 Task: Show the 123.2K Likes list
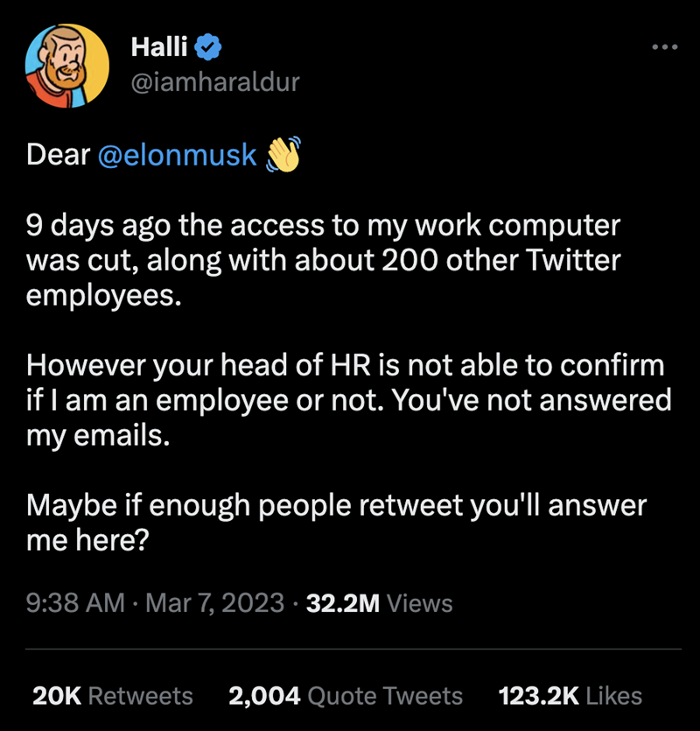tap(570, 696)
